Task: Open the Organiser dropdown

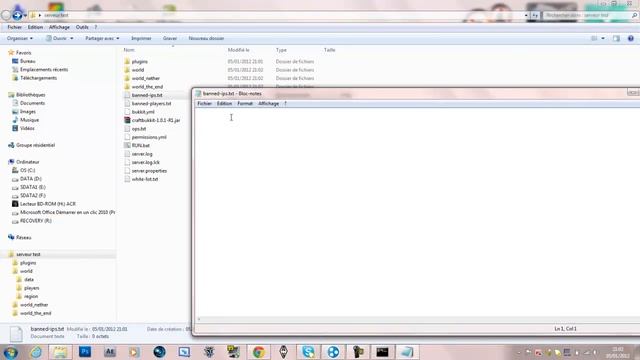Action: point(20,38)
